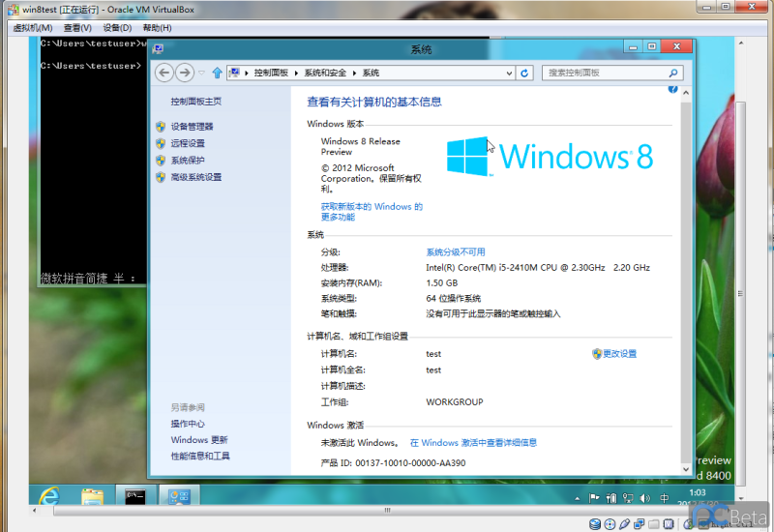Click VirtualBox USB status icon

point(624,524)
